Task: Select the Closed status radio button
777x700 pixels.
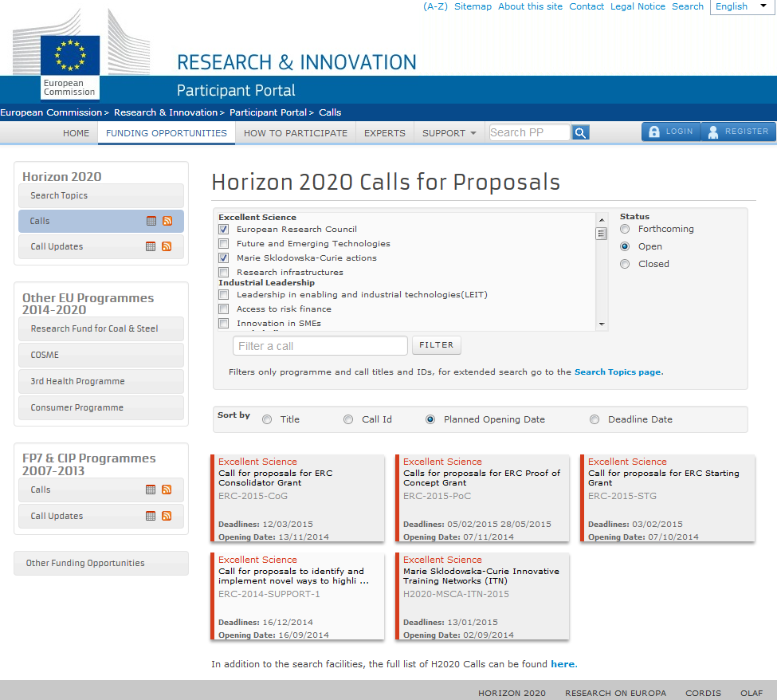Action: click(x=625, y=264)
